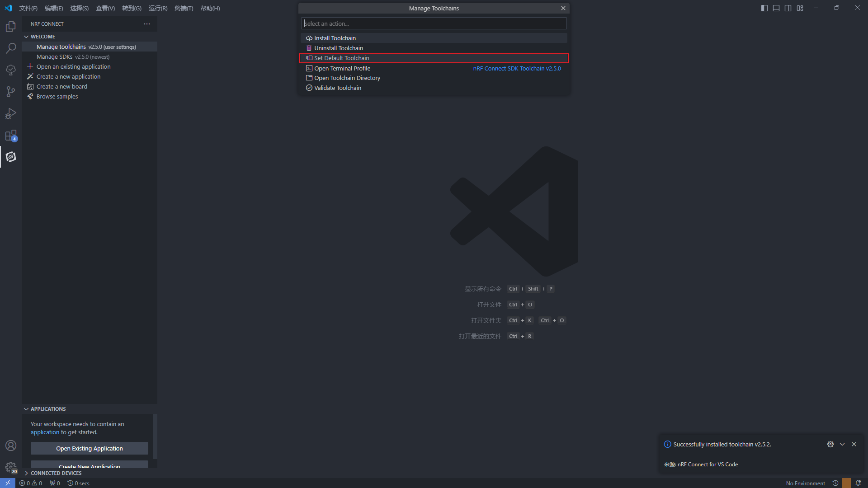Open the Search activity bar icon
868x488 pixels.
11,48
